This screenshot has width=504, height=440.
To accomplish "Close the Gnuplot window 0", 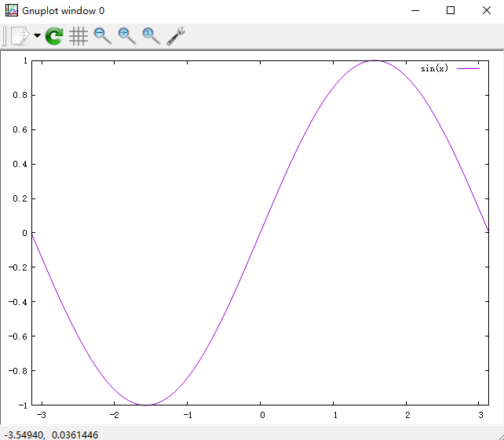I will coord(486,10).
